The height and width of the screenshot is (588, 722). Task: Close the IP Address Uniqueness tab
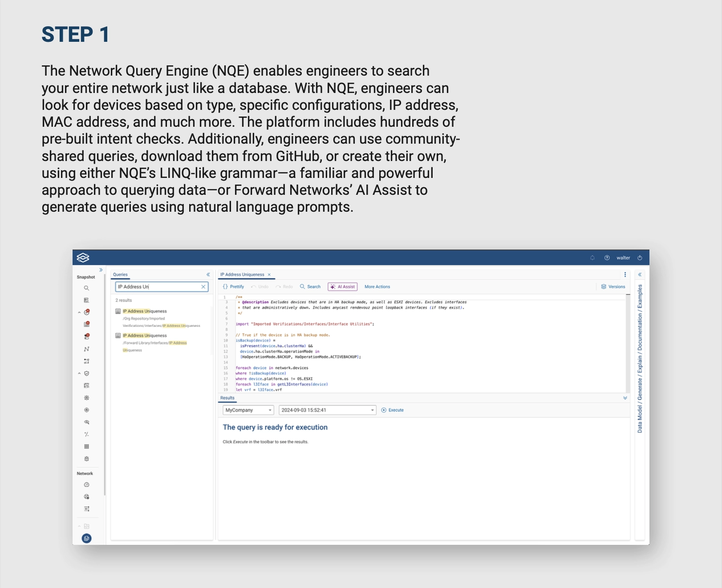(269, 274)
